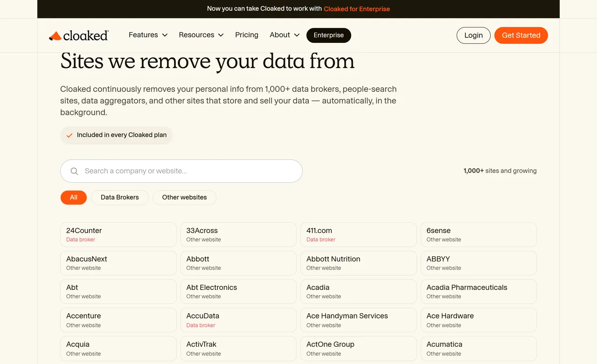Open the Ace Handyman Services card
The image size is (597, 364).
click(x=359, y=320)
